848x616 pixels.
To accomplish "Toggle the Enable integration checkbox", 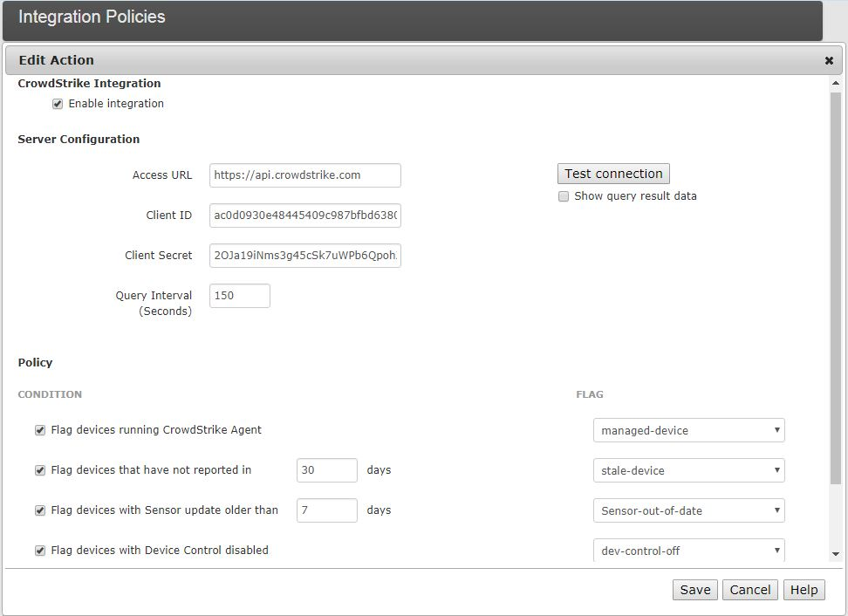I will (x=58, y=104).
